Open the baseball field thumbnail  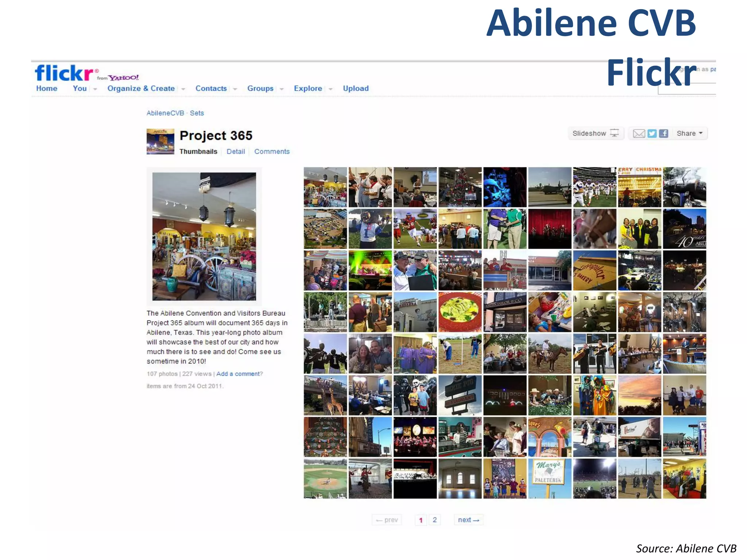[x=325, y=478]
